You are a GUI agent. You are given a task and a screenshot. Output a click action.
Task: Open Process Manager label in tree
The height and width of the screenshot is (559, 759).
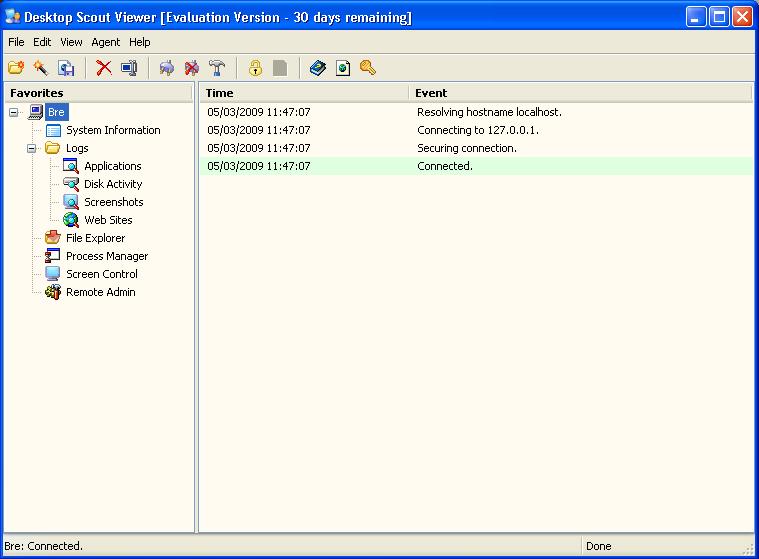pyautogui.click(x=107, y=256)
